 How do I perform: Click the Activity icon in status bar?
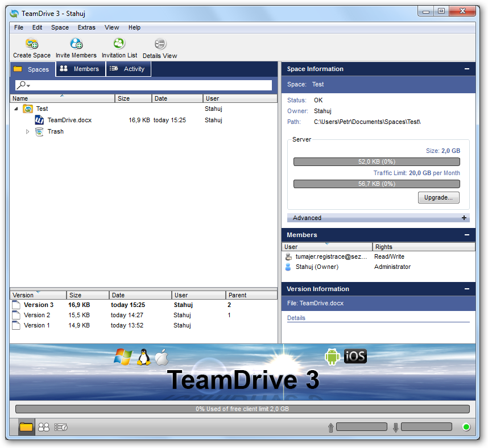(61, 427)
